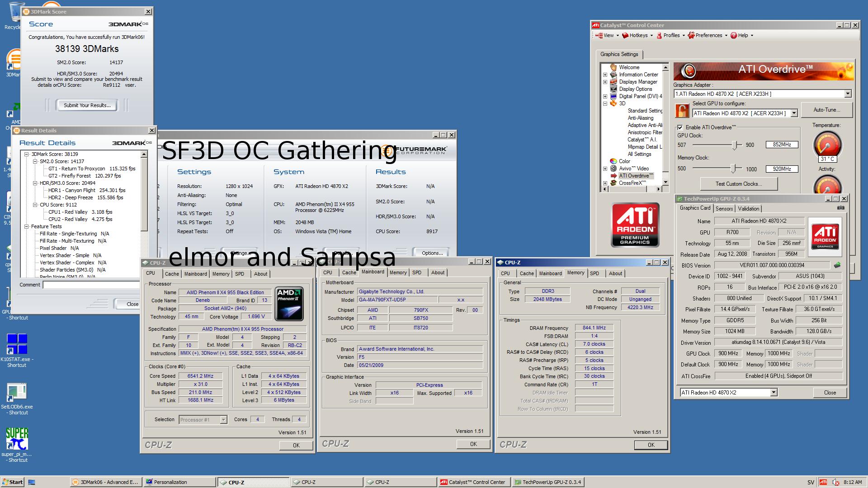
Task: Click the Options button in 3DMark06
Action: tap(432, 253)
